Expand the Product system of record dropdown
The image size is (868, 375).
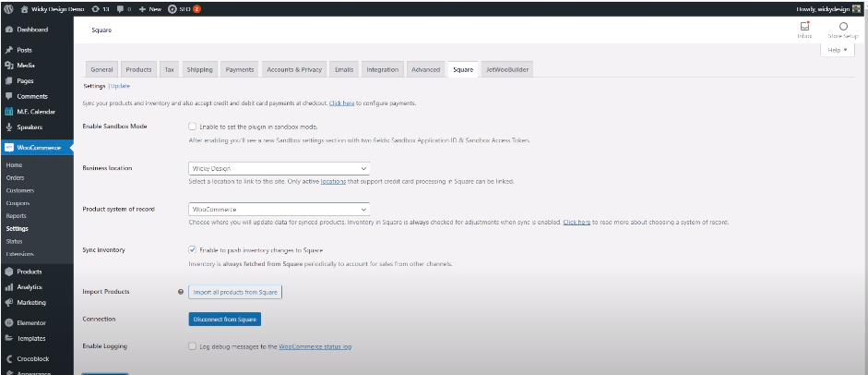279,210
